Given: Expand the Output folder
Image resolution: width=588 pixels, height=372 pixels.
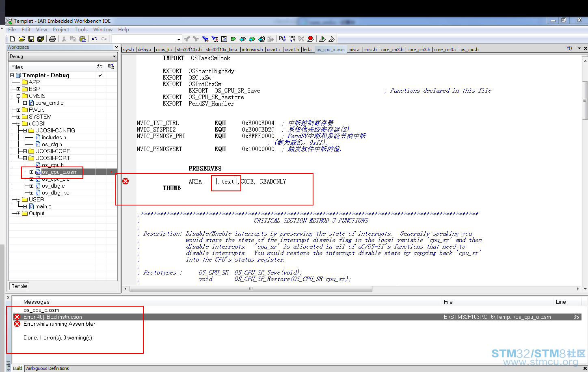Looking at the screenshot, I should (x=19, y=214).
